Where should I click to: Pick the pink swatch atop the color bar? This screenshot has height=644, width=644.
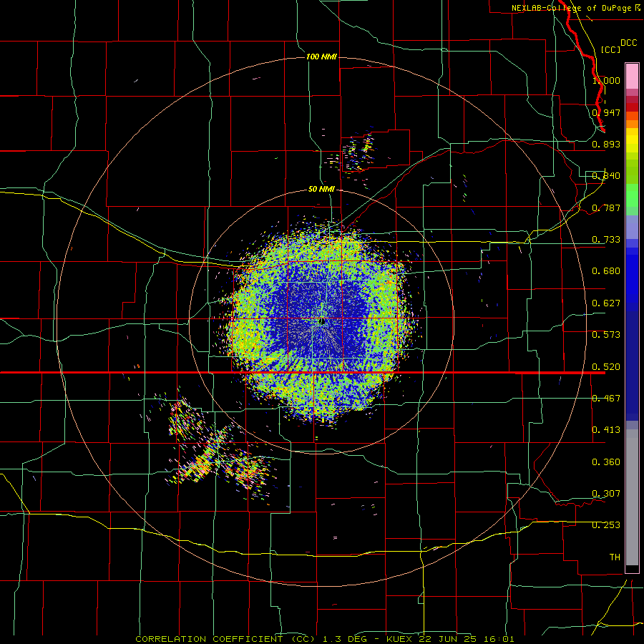(x=632, y=77)
